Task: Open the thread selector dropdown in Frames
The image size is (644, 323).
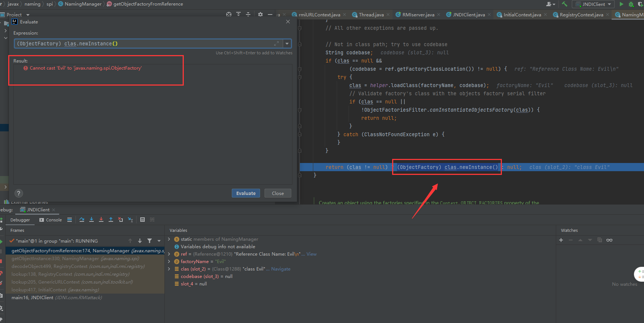Action: 159,241
